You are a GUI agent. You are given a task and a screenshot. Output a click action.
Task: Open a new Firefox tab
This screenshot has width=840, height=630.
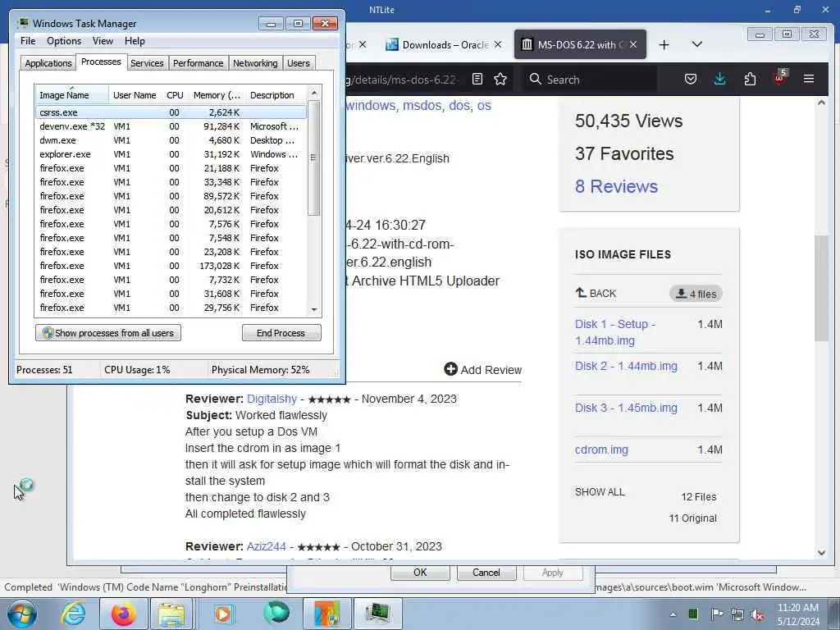(664, 45)
